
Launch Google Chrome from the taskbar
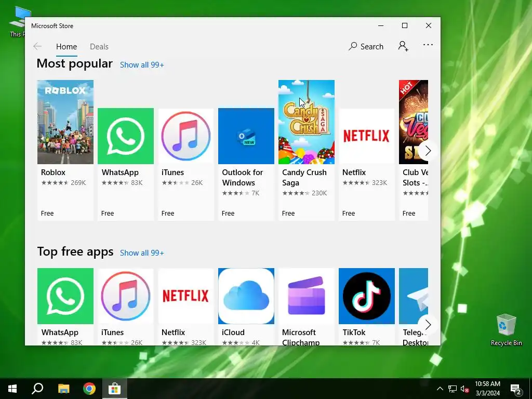point(89,389)
